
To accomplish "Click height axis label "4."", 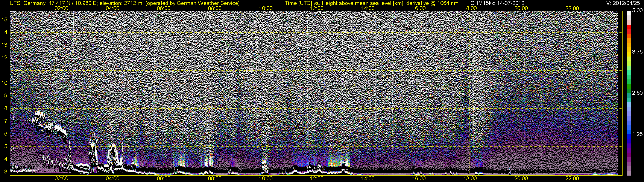I will [6, 159].
